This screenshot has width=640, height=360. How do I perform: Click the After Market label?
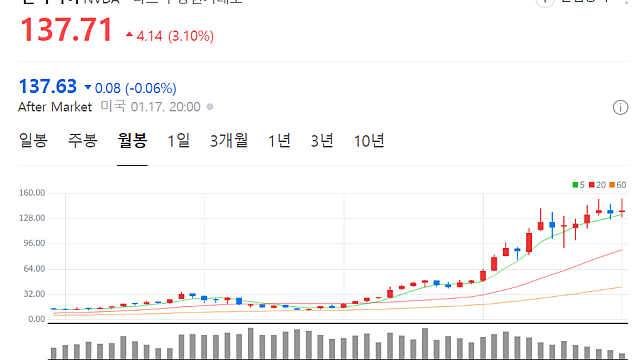[55, 107]
